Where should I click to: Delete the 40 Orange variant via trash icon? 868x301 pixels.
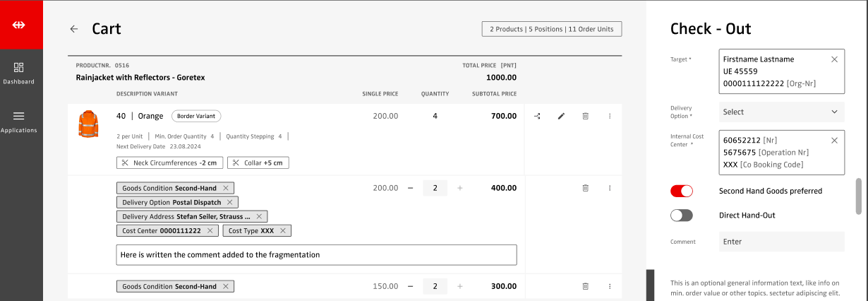click(585, 116)
